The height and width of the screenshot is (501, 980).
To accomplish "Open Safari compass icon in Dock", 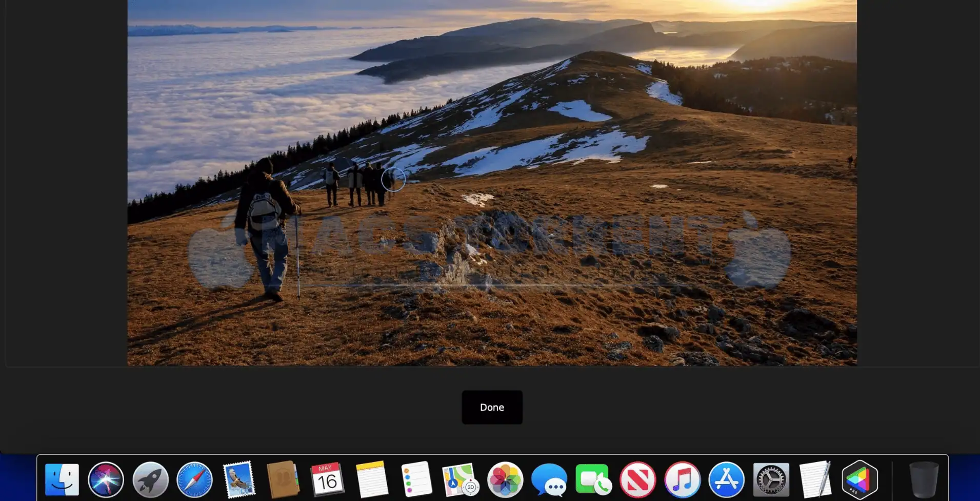I will click(194, 480).
